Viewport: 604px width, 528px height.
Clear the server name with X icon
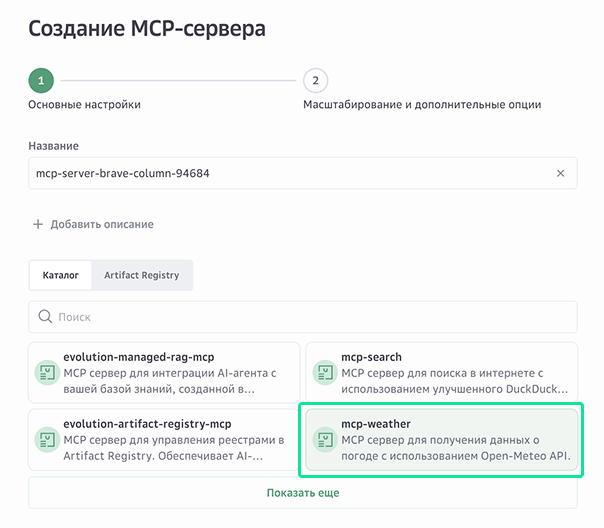(560, 173)
